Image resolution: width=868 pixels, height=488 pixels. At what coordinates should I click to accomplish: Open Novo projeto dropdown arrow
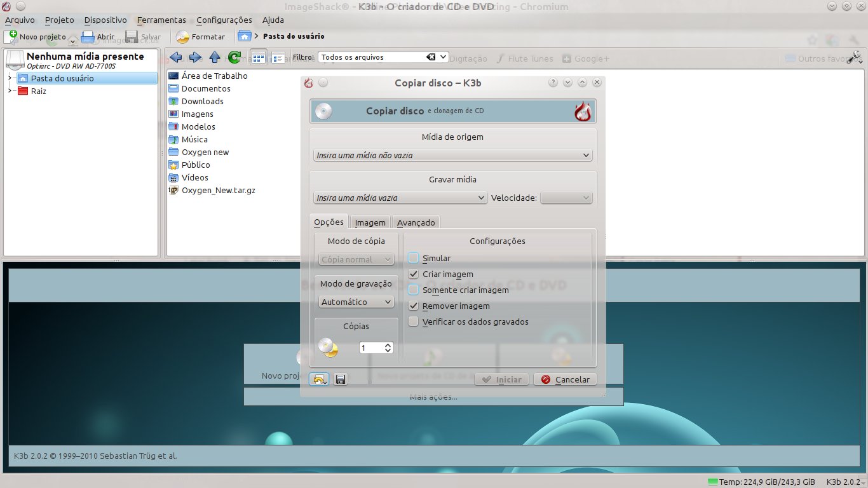72,40
